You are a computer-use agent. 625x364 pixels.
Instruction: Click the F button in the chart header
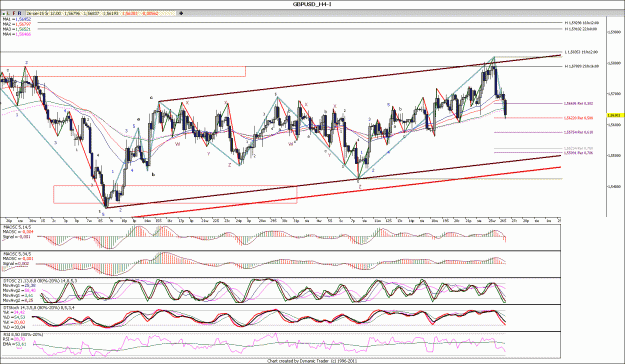[14, 13]
